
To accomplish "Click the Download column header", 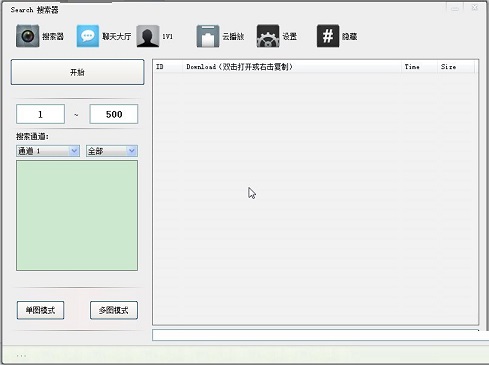I will click(x=292, y=67).
